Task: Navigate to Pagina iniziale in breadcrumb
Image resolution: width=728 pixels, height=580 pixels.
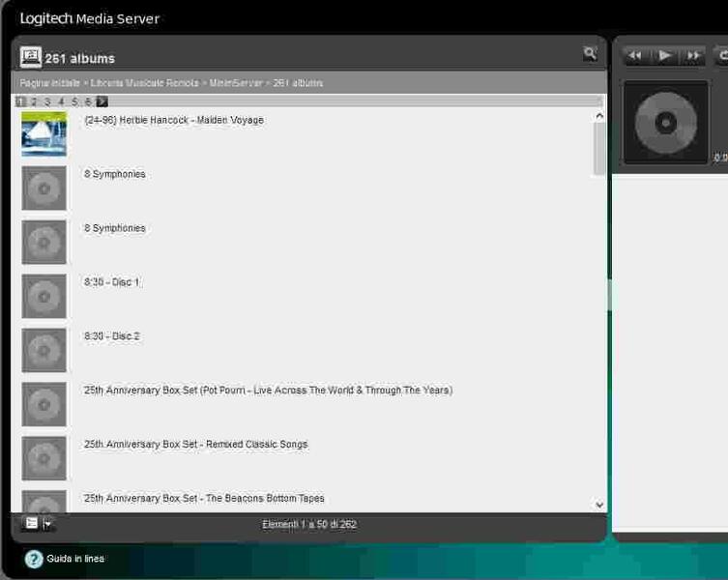Action: [x=49, y=83]
